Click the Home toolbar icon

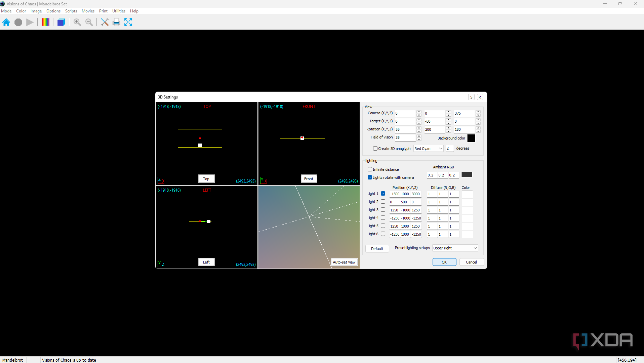point(6,22)
